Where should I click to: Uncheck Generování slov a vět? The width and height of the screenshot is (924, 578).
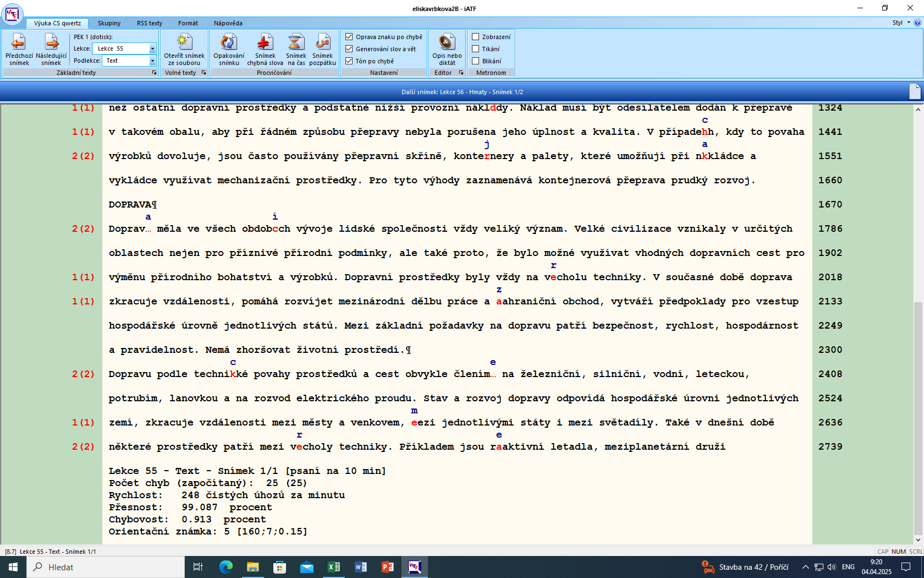click(349, 49)
